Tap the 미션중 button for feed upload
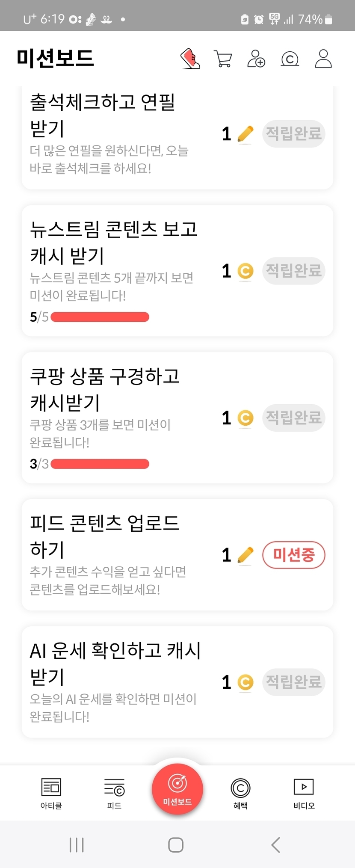Viewport: 355px width, 868px height. [294, 555]
